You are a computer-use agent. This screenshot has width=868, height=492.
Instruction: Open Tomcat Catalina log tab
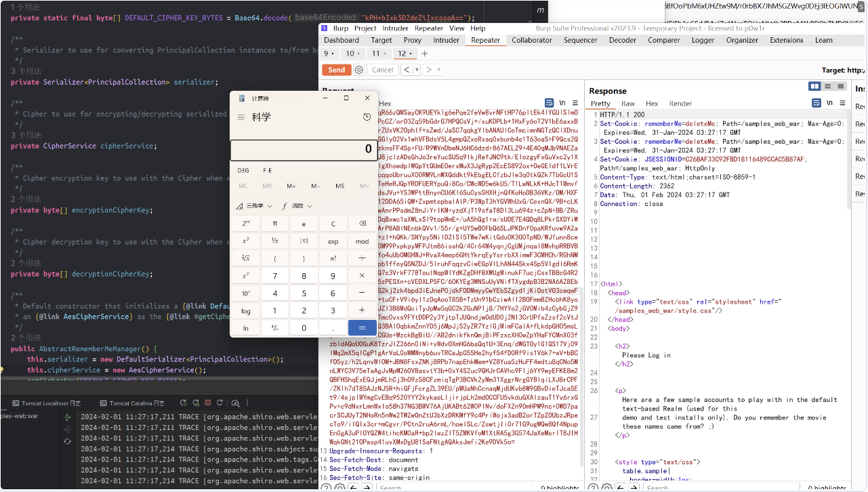point(133,403)
